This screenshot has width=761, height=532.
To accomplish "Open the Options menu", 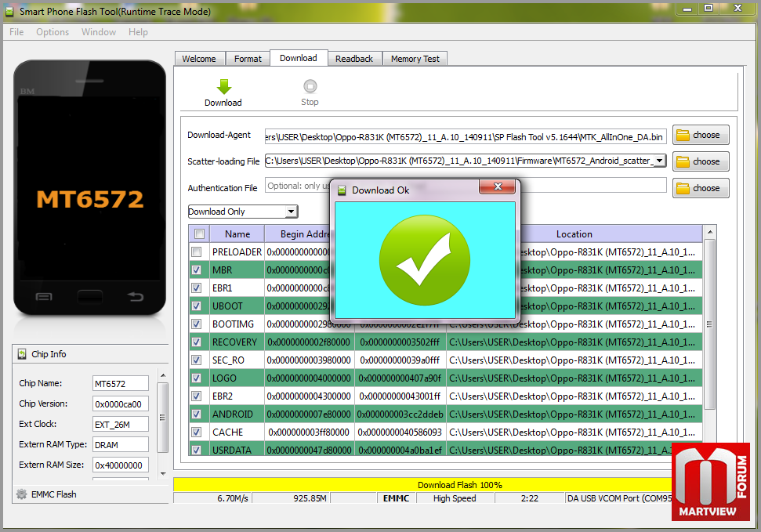I will pyautogui.click(x=53, y=32).
